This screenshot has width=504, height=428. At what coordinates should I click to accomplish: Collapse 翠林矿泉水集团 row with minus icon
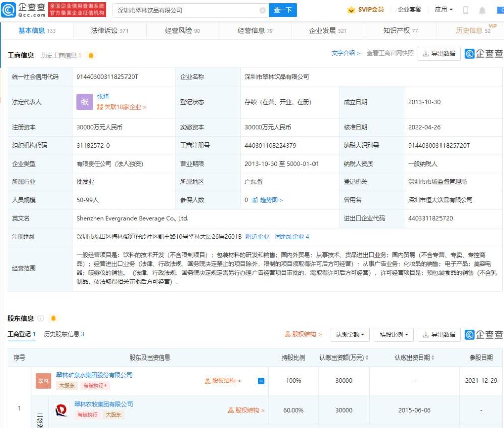[x=261, y=381]
